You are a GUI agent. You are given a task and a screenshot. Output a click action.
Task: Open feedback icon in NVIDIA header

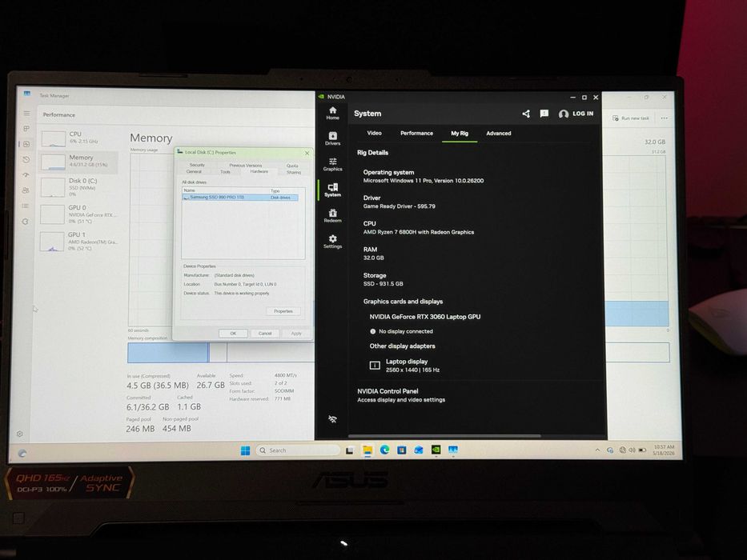[x=544, y=114]
